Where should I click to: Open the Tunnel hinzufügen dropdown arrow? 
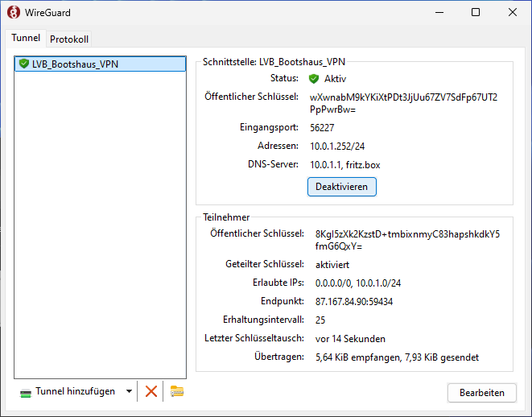(129, 391)
